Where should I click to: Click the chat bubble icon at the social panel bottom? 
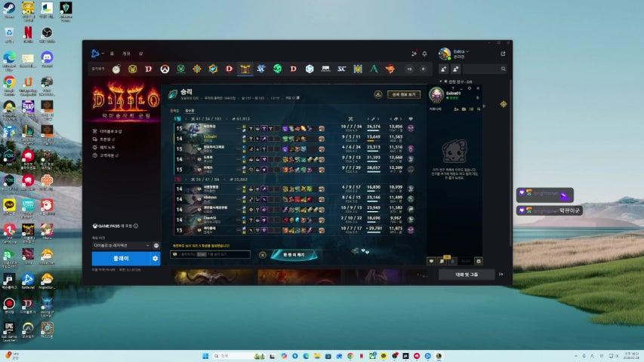tap(431, 261)
